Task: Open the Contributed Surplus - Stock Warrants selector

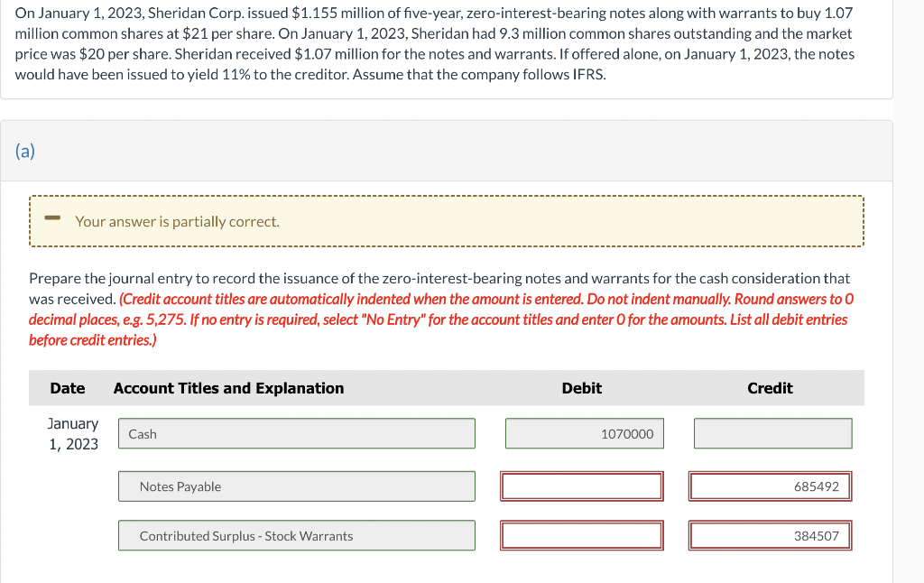Action: pos(297,535)
